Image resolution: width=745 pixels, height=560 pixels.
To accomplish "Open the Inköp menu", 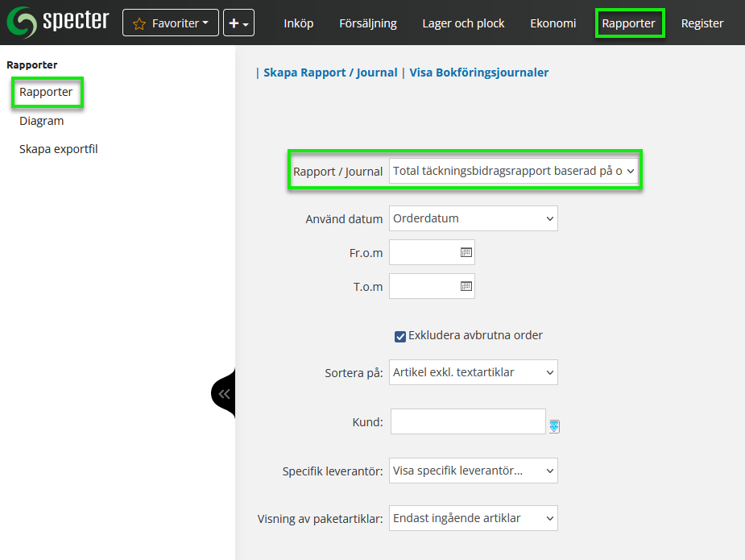I will pos(298,23).
